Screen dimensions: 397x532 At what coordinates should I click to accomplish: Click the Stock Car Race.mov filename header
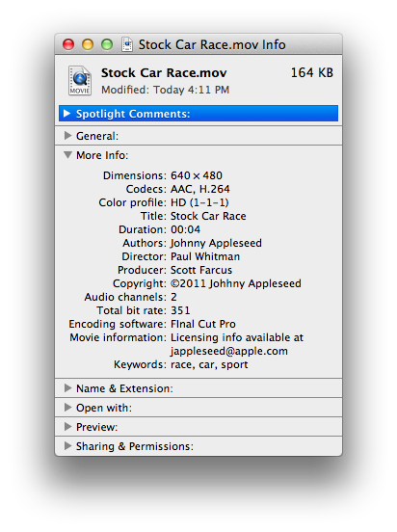(164, 73)
